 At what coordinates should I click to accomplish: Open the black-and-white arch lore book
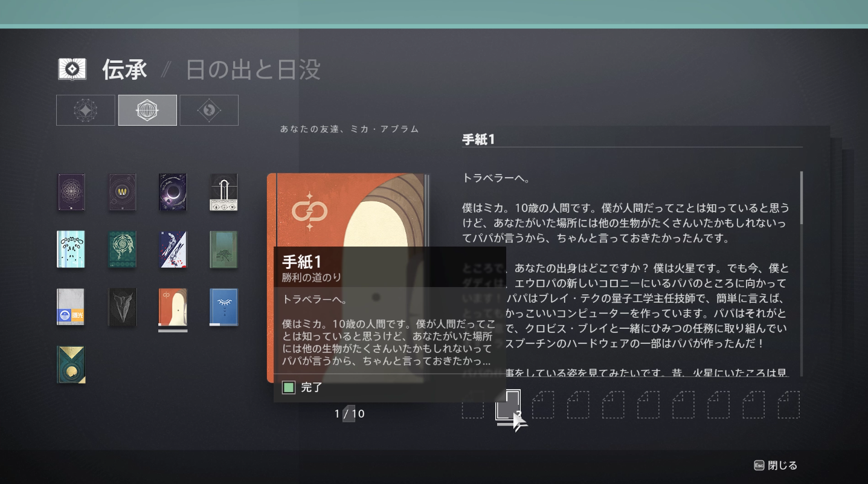point(223,192)
